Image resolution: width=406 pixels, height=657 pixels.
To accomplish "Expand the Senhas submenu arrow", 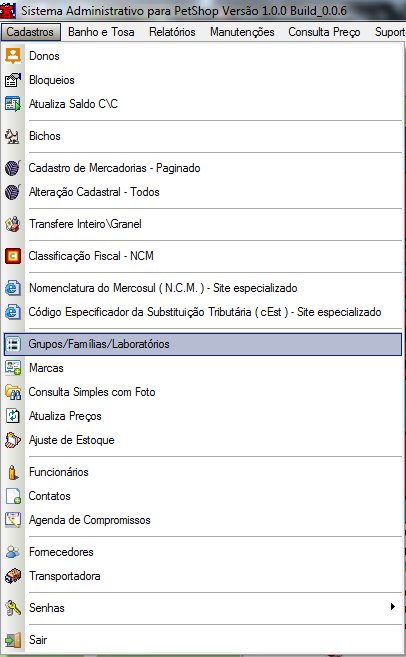I will click(x=393, y=607).
